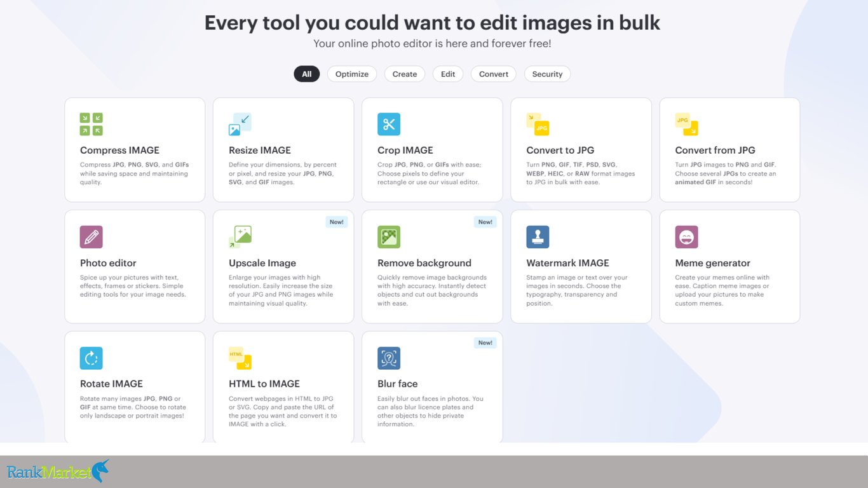The width and height of the screenshot is (868, 488).
Task: Open the Convert to JPG title
Action: pos(560,151)
